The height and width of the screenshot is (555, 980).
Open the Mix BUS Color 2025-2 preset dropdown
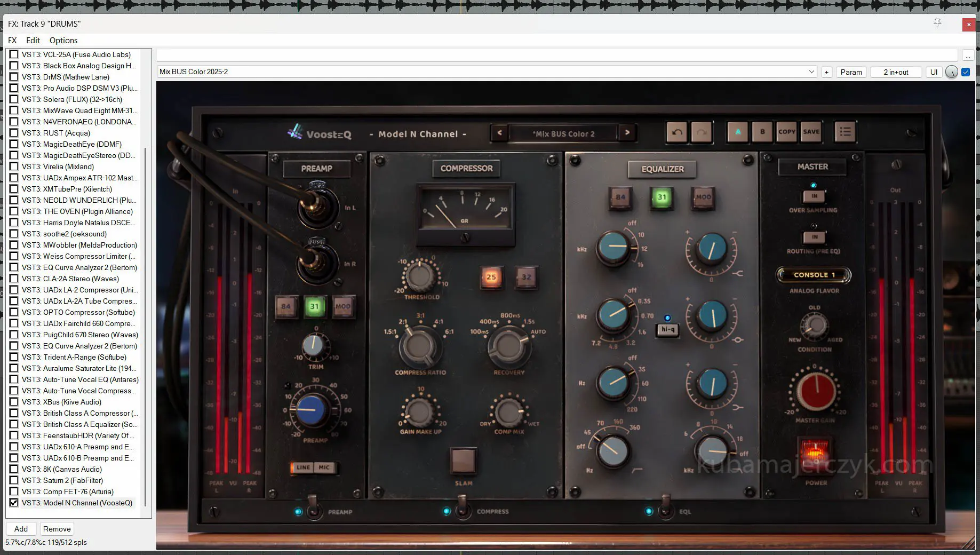click(x=811, y=72)
